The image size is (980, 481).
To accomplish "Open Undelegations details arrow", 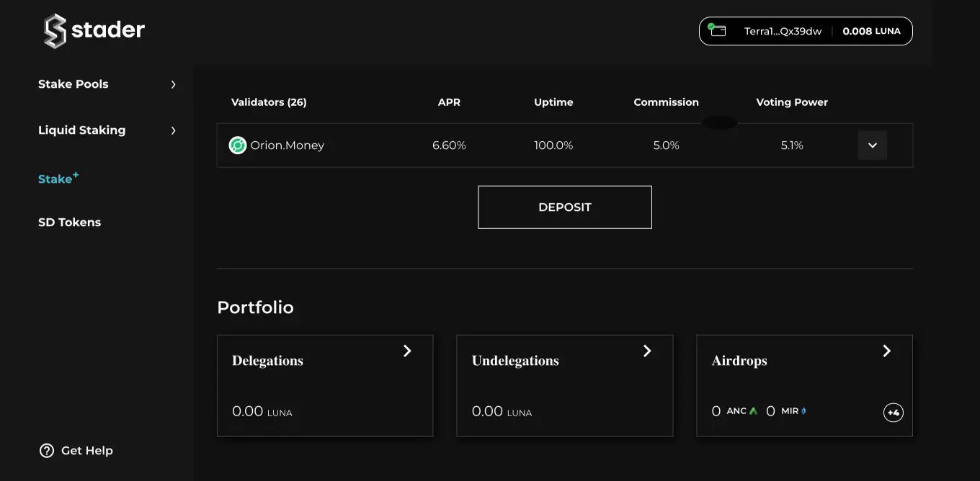I will [647, 351].
